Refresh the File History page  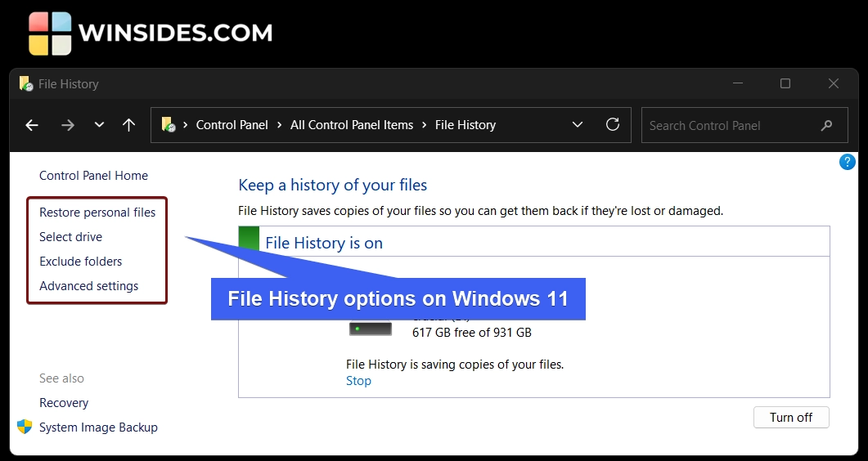[x=612, y=124]
